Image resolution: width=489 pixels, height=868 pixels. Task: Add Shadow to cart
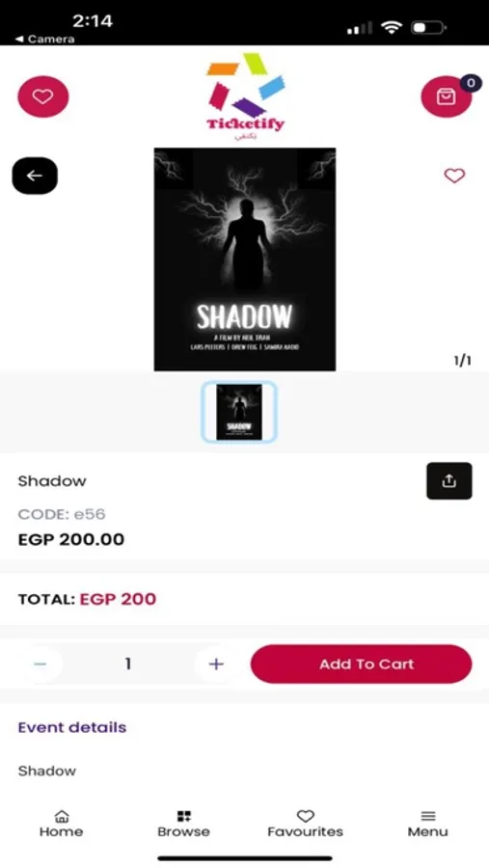coord(361,664)
